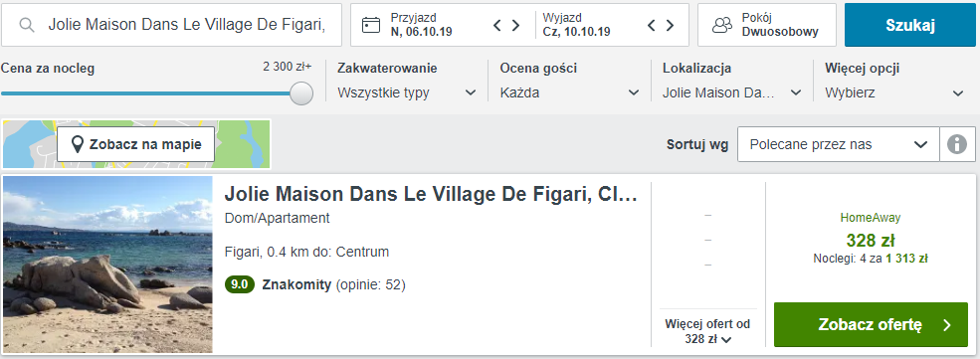Go to previous check-in date arrow

[497, 25]
